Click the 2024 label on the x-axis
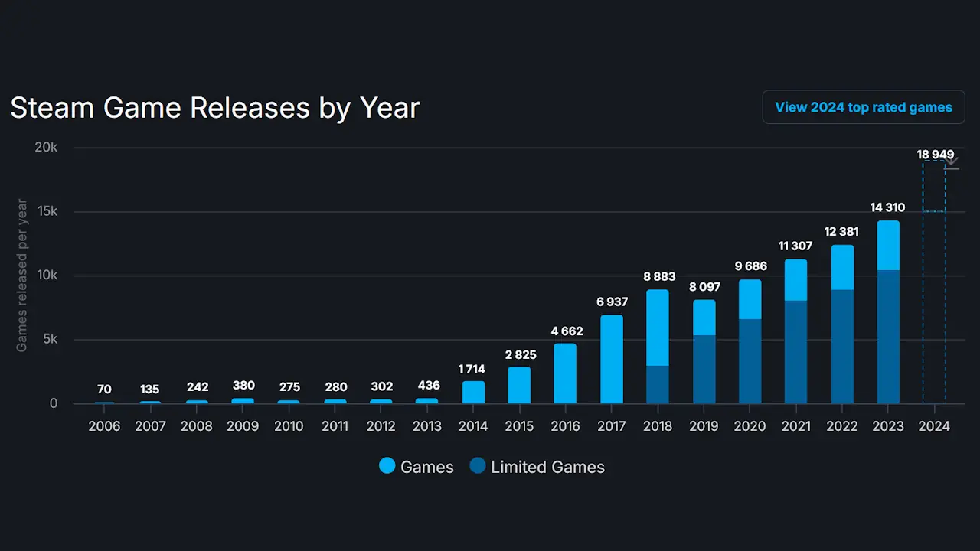This screenshot has width=980, height=551. coord(933,426)
